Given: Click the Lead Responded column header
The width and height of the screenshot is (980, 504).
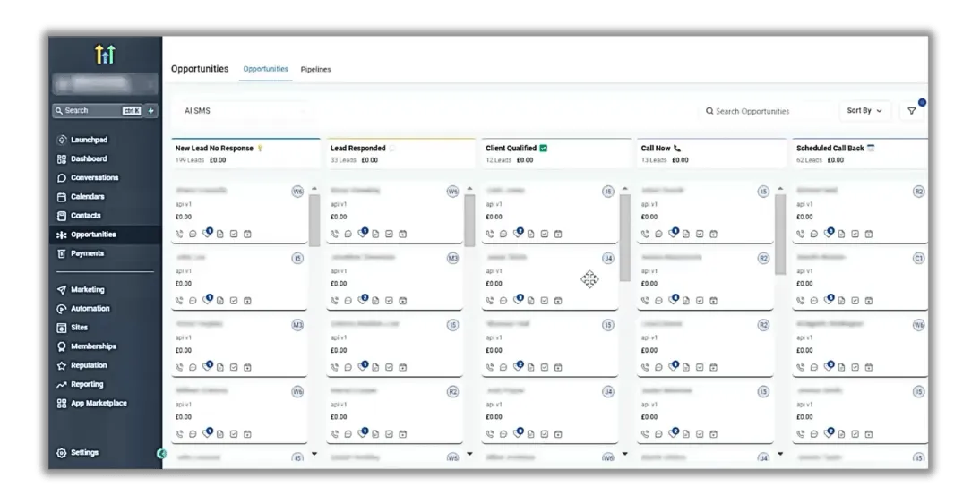Looking at the screenshot, I should click(400, 154).
